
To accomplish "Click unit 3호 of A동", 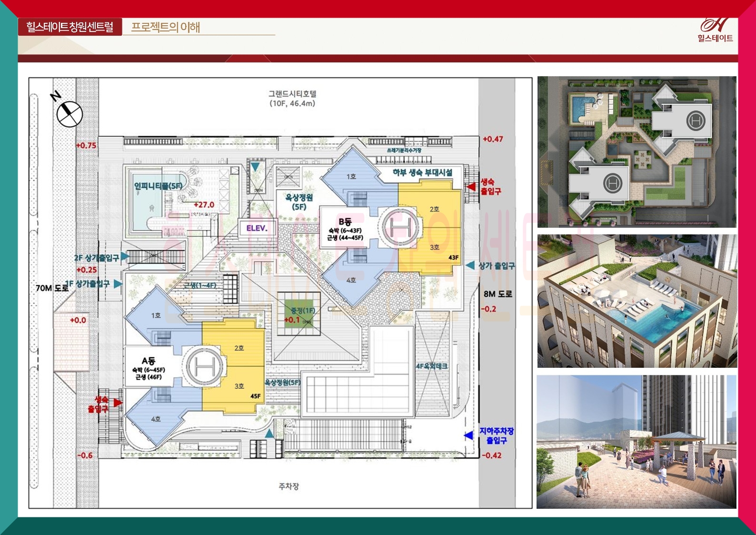I will tap(239, 386).
